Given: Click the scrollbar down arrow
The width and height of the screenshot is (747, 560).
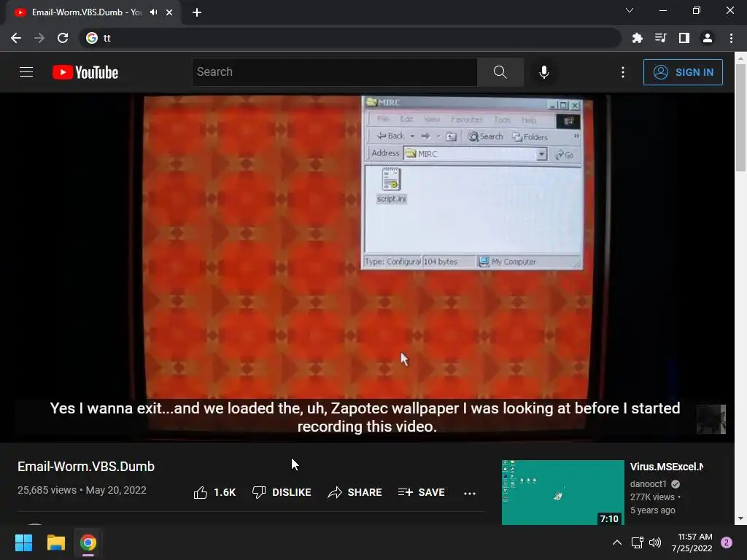Looking at the screenshot, I should click(740, 518).
